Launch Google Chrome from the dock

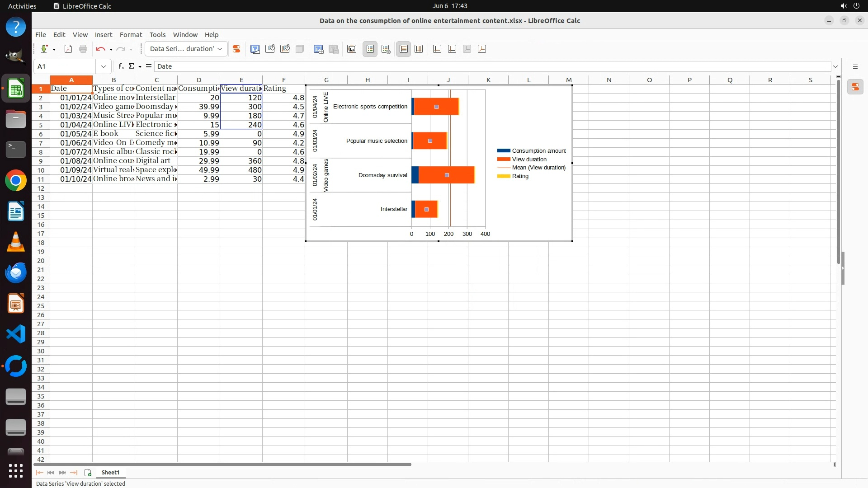coord(16,181)
